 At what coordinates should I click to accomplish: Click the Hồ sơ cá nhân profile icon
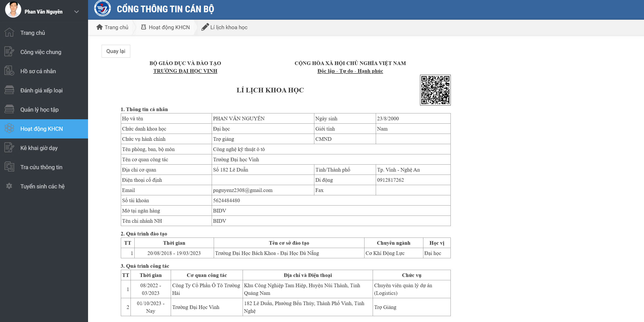9,71
